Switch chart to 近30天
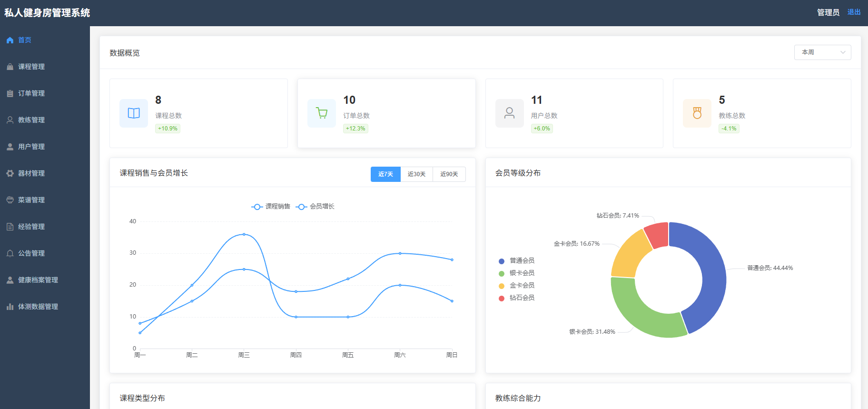The height and width of the screenshot is (409, 868). [x=416, y=174]
